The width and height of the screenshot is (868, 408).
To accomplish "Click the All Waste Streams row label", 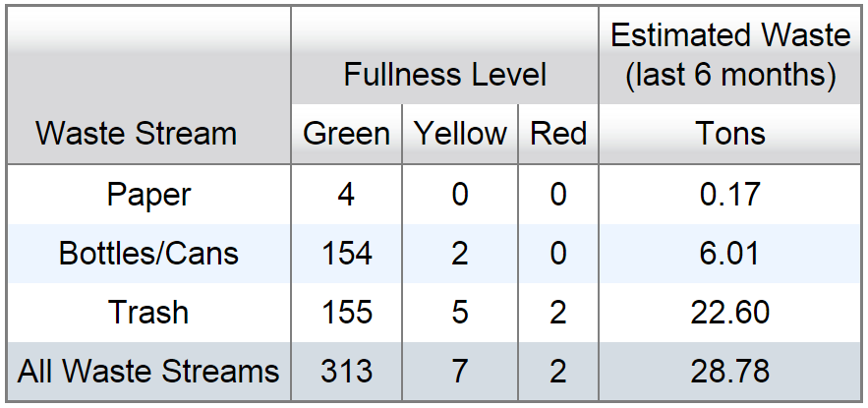I will (148, 372).
